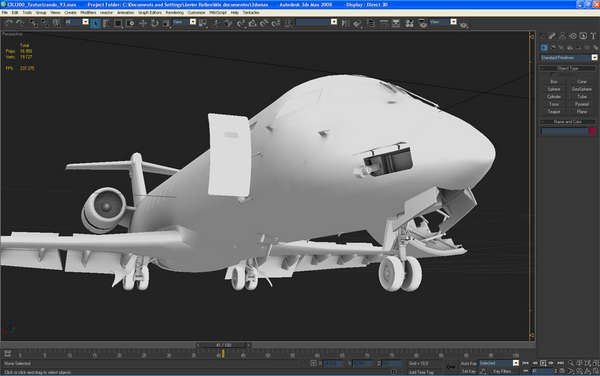The height and width of the screenshot is (376, 600).
Task: Activate the Select and Scale tool
Action: pos(166,24)
